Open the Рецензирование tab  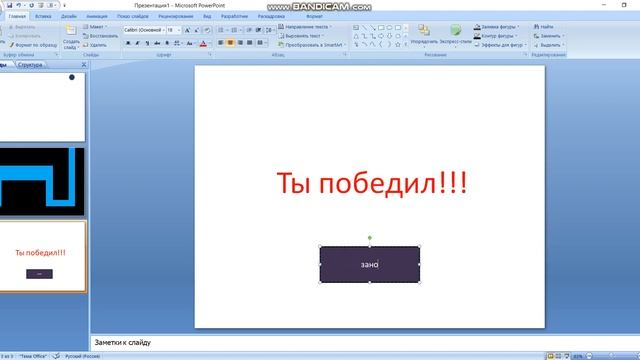pos(176,16)
